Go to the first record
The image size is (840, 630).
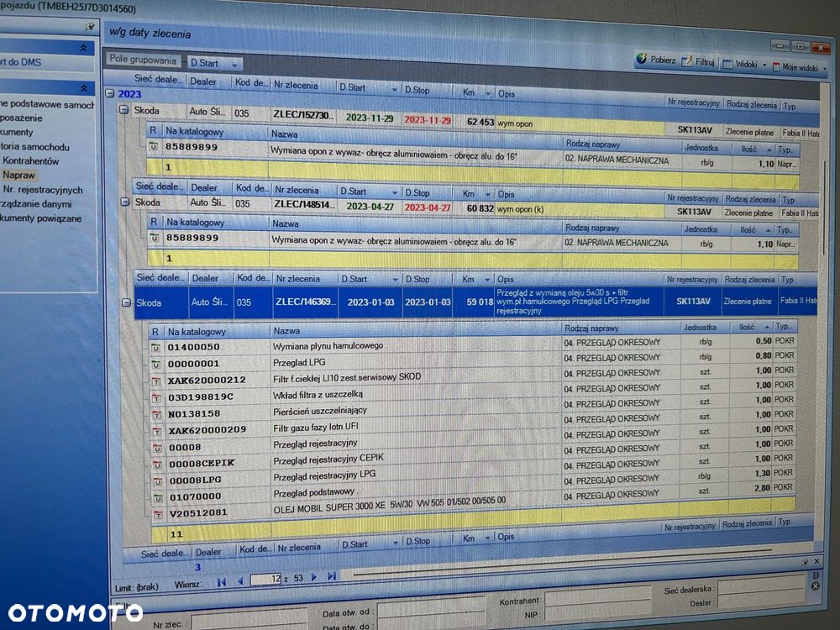click(x=221, y=582)
